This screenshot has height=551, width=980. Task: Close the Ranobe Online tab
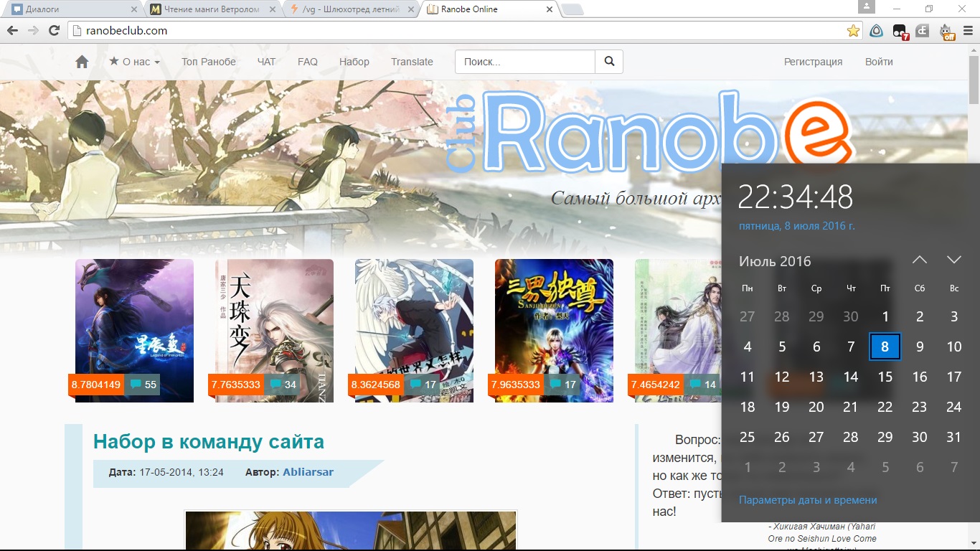point(550,9)
